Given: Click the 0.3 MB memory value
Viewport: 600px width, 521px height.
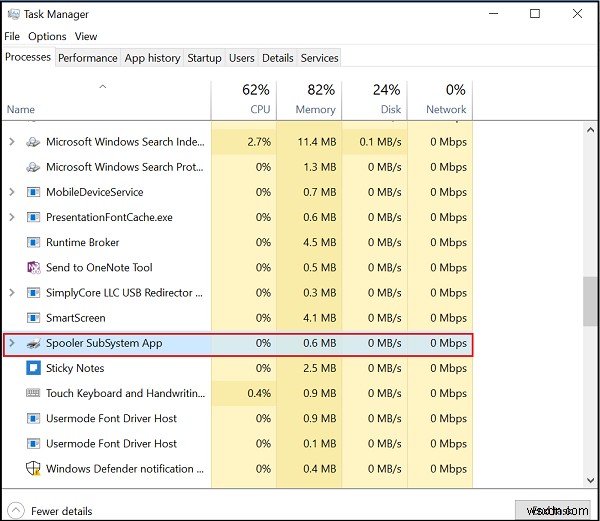Looking at the screenshot, I should click(x=320, y=293).
